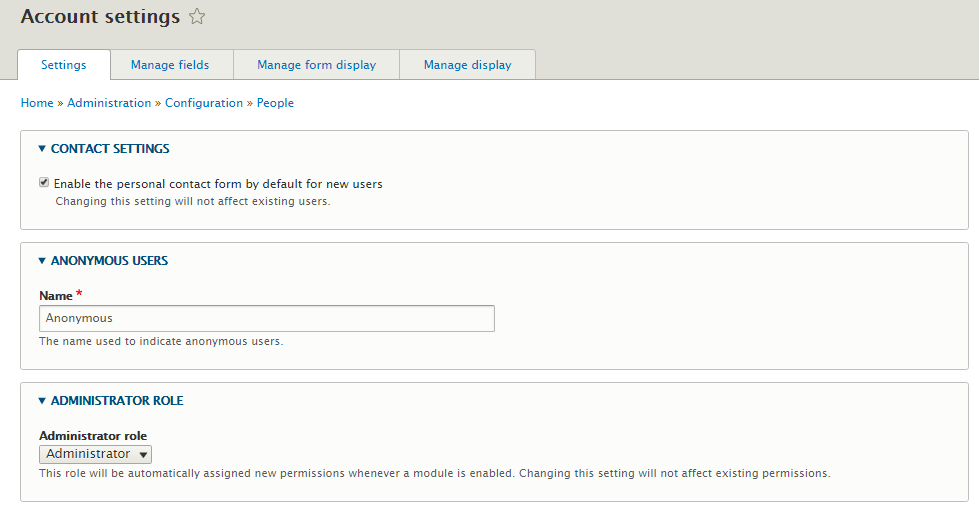Click the Account settings page heading
The width and height of the screenshot is (979, 510).
[x=101, y=16]
